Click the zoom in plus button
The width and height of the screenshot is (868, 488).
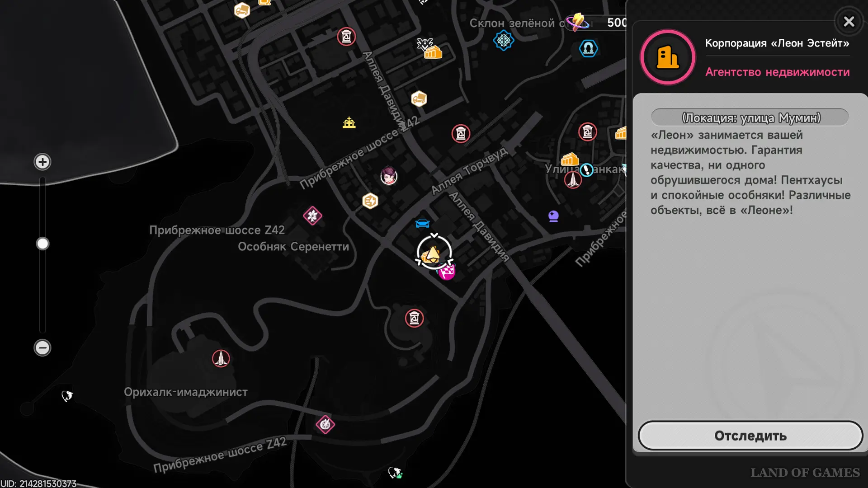point(42,162)
